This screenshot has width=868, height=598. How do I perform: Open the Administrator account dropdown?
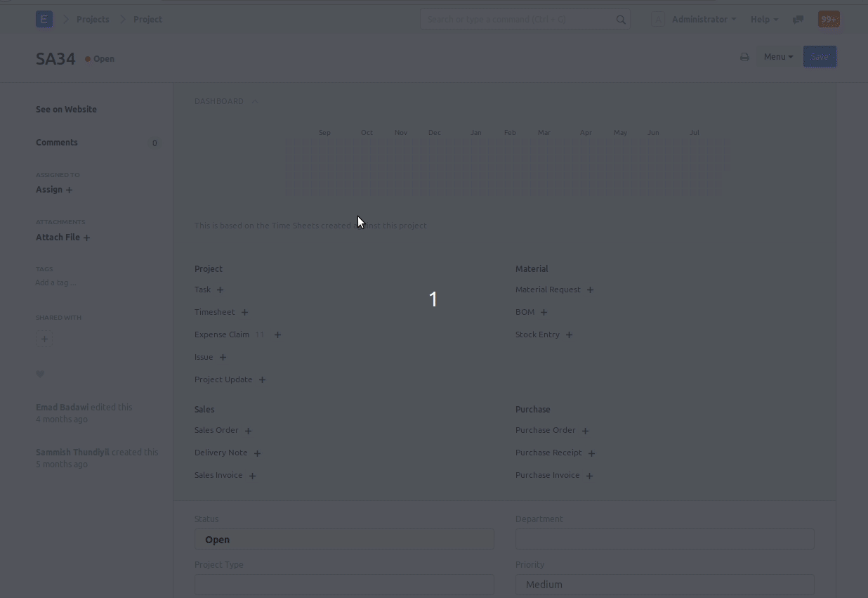pyautogui.click(x=702, y=19)
